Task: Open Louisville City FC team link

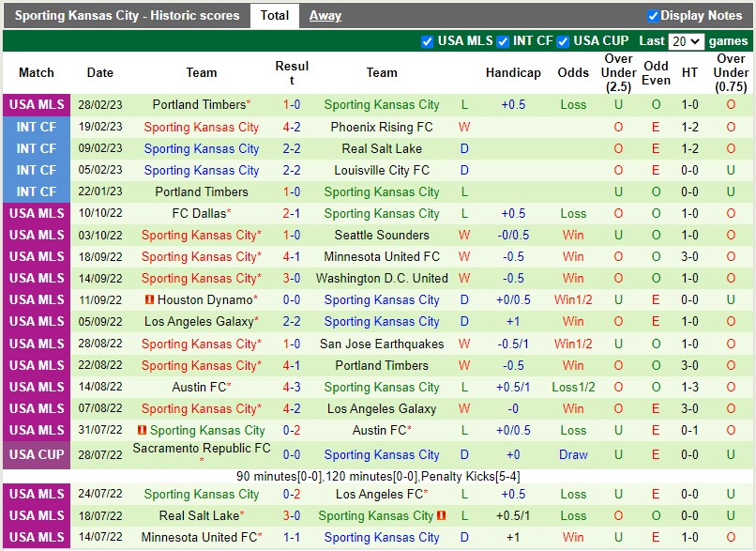Action: [x=382, y=170]
